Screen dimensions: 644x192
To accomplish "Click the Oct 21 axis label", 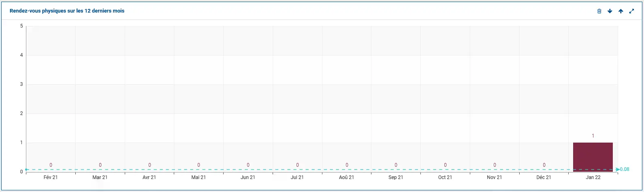I will (x=445, y=177).
